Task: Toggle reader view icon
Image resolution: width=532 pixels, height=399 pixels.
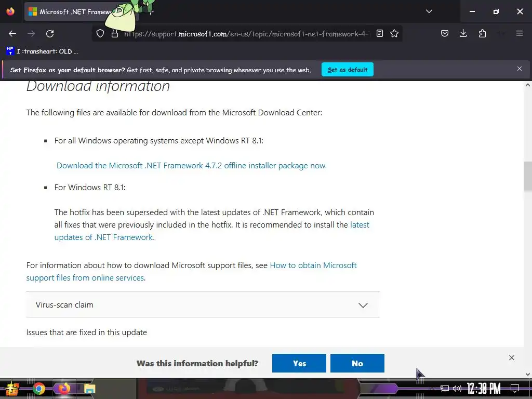Action: 380,33
